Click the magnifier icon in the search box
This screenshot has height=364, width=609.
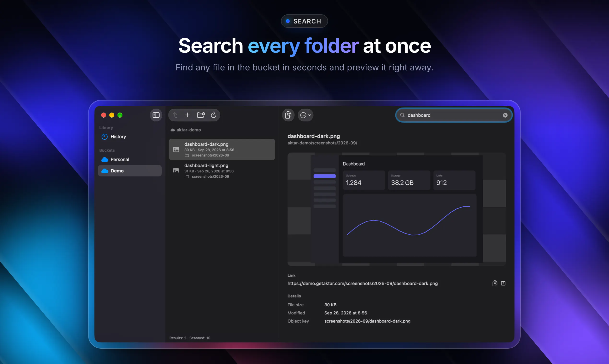[403, 115]
